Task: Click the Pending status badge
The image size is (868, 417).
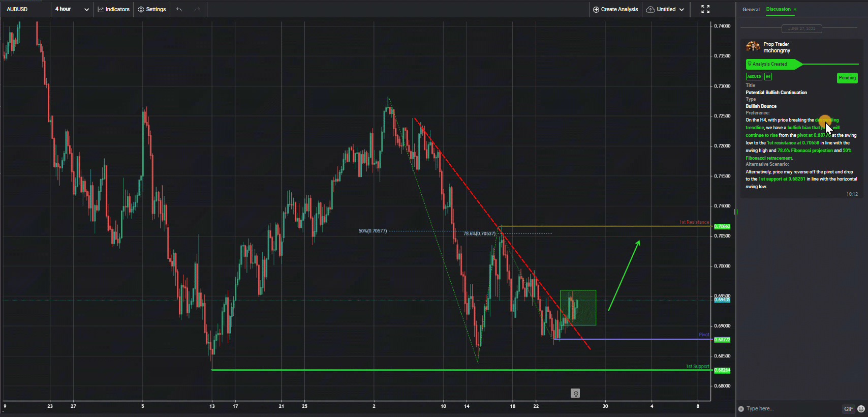Action: pyautogui.click(x=847, y=78)
